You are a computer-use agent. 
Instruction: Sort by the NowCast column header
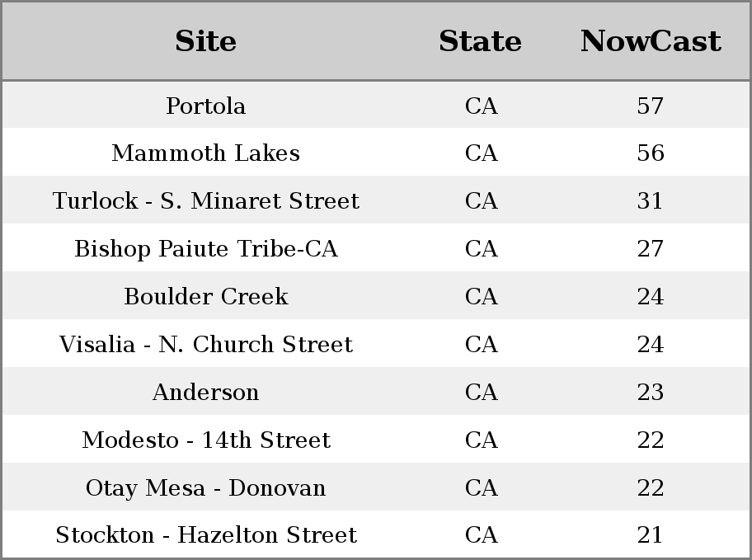[x=651, y=40]
